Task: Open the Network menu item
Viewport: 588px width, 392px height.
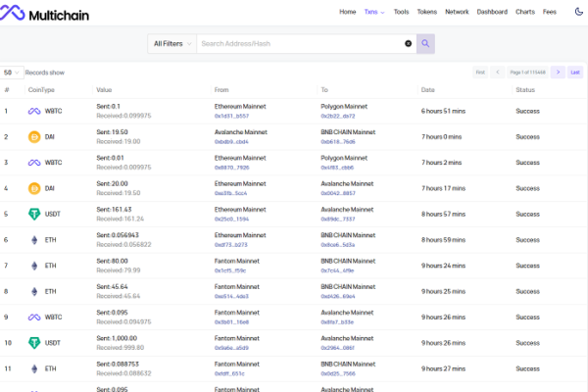Action: (457, 12)
